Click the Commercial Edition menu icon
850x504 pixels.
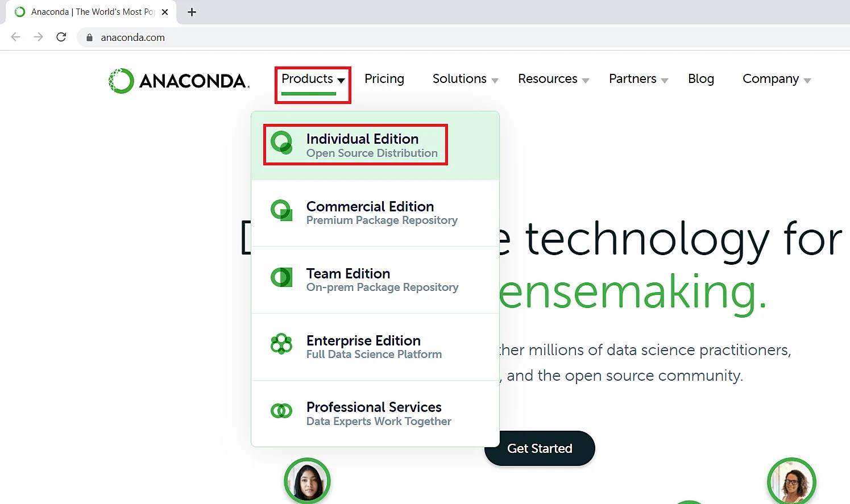tap(281, 211)
